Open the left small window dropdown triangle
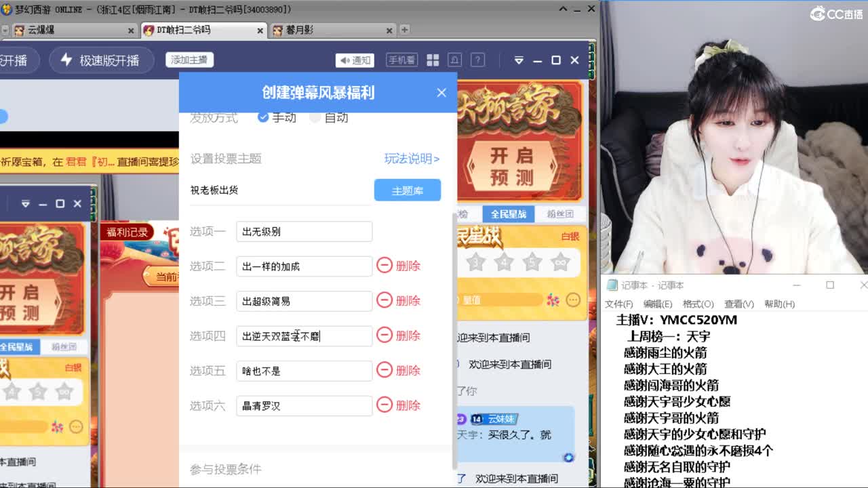868x488 pixels. click(x=26, y=203)
